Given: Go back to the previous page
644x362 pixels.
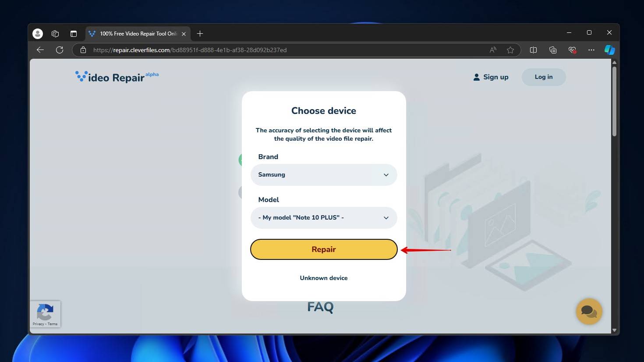Looking at the screenshot, I should [40, 50].
